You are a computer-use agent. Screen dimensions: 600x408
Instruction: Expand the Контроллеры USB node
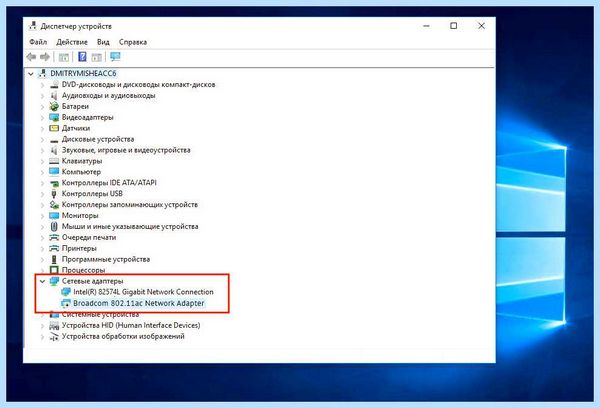[x=42, y=194]
